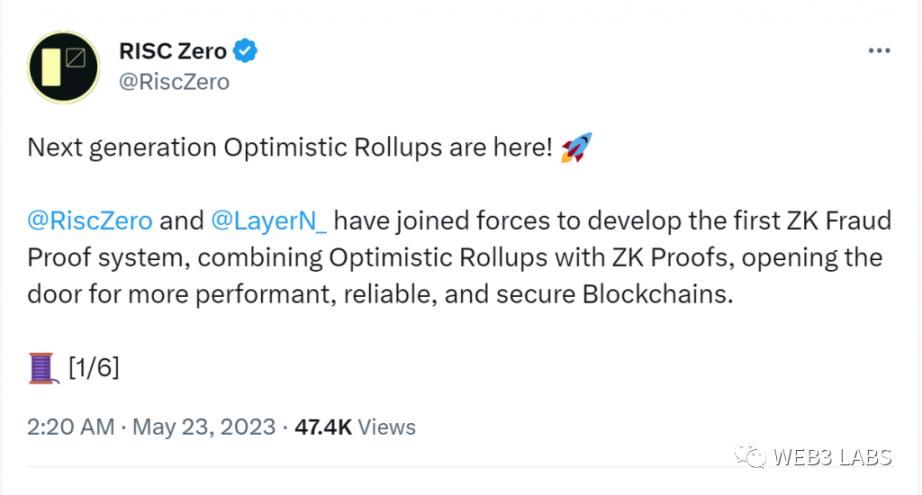Click the WeChat logo in watermark

click(x=751, y=458)
